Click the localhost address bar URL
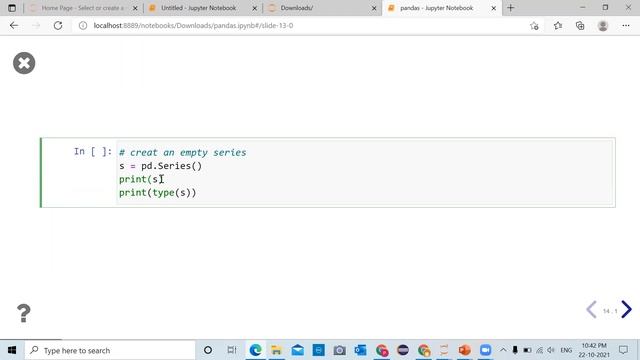The width and height of the screenshot is (640, 360). [x=193, y=25]
